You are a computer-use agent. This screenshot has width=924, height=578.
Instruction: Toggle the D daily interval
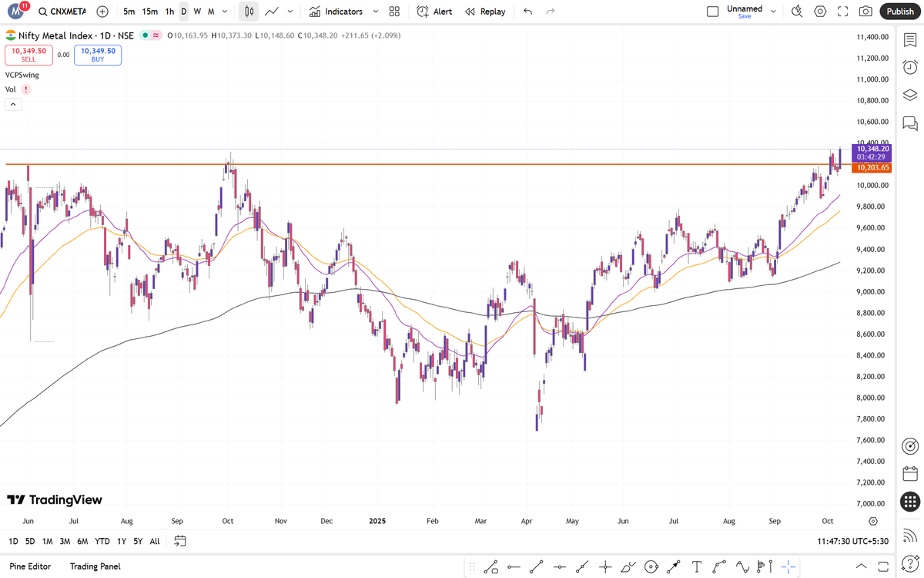tap(183, 12)
